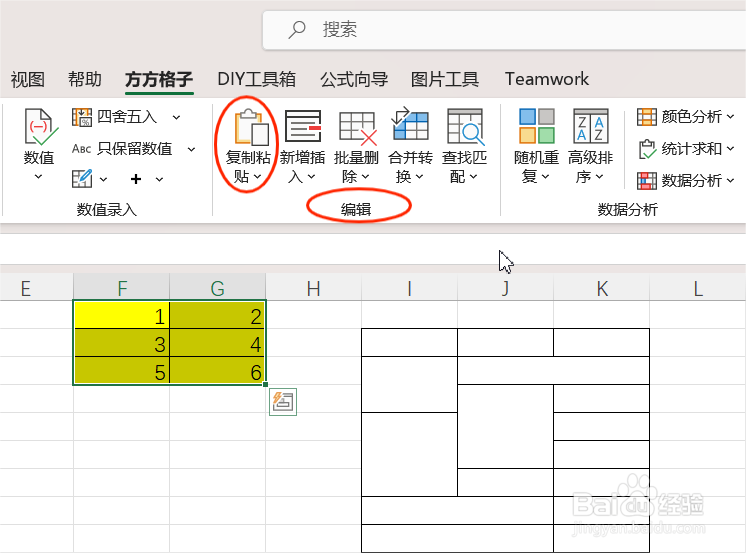Click the cell containing 3

122,343
